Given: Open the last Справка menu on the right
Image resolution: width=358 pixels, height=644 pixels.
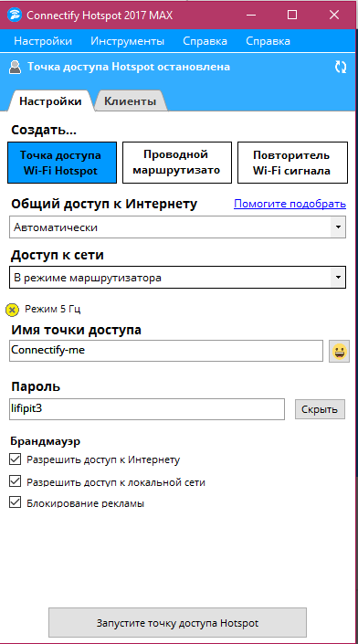Looking at the screenshot, I should [268, 41].
